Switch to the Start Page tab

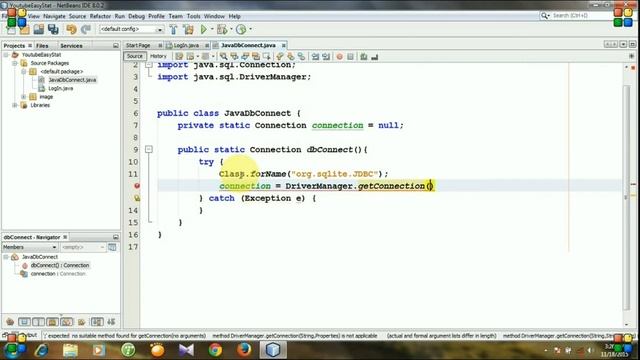[x=138, y=45]
